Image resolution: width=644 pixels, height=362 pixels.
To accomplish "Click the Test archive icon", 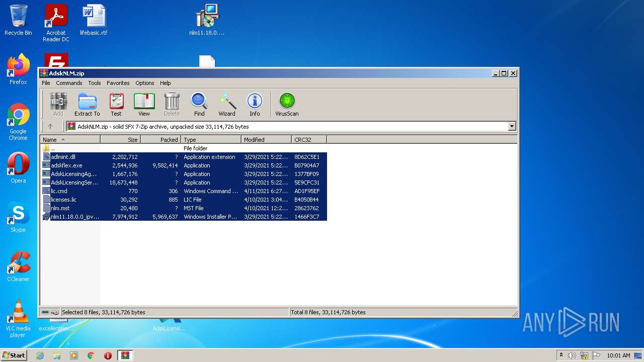I will point(116,105).
